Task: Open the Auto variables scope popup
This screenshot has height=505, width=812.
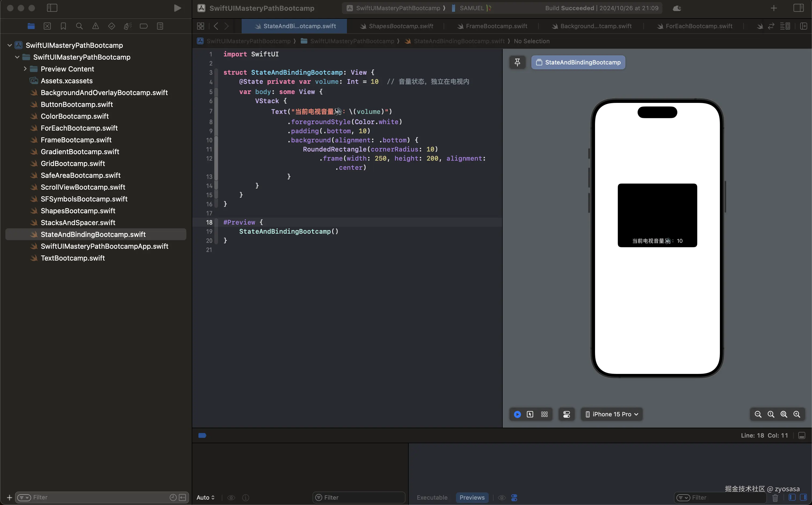Action: tap(205, 497)
